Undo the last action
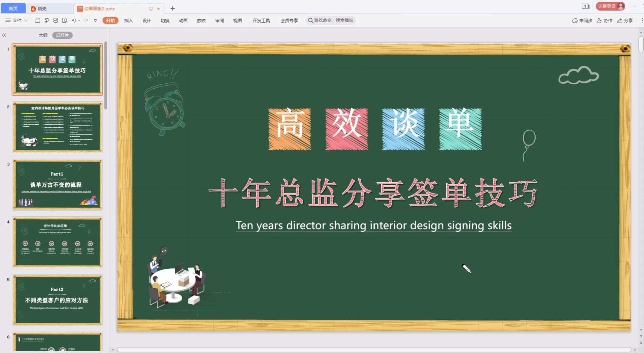Viewport: 644px width, 353px height. tap(74, 20)
